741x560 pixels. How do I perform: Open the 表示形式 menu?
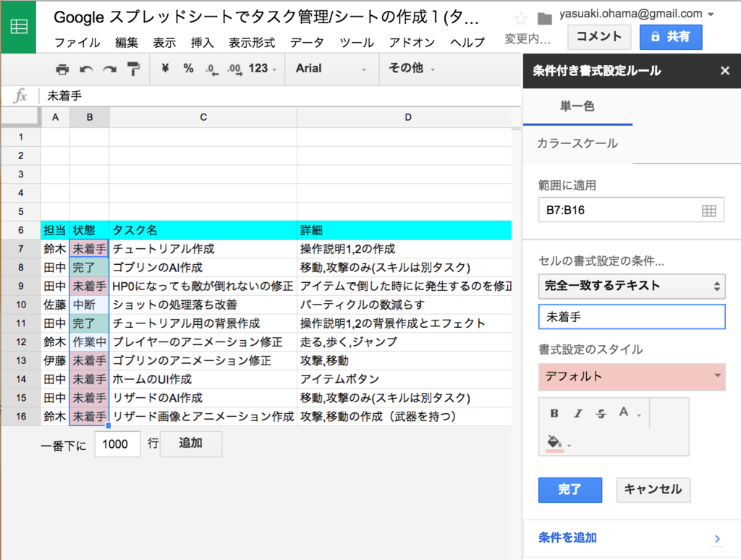[x=252, y=43]
